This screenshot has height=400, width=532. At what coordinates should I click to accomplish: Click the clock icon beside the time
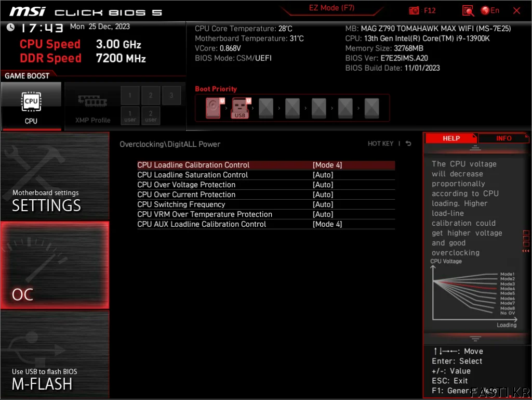(x=10, y=27)
